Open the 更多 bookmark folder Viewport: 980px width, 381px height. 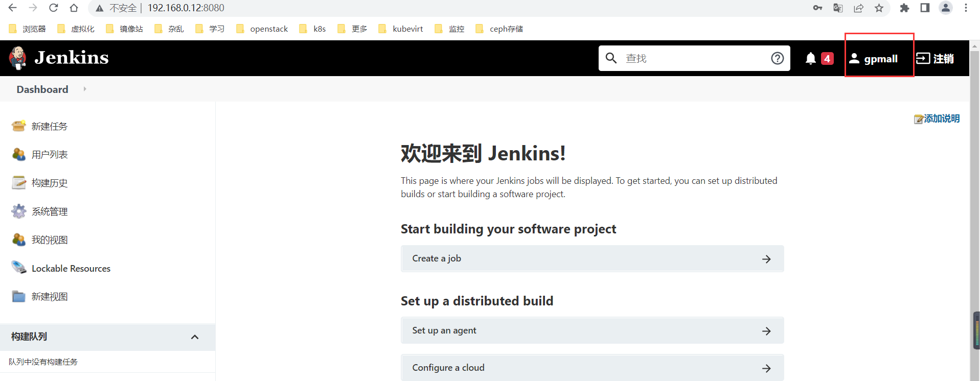353,29
